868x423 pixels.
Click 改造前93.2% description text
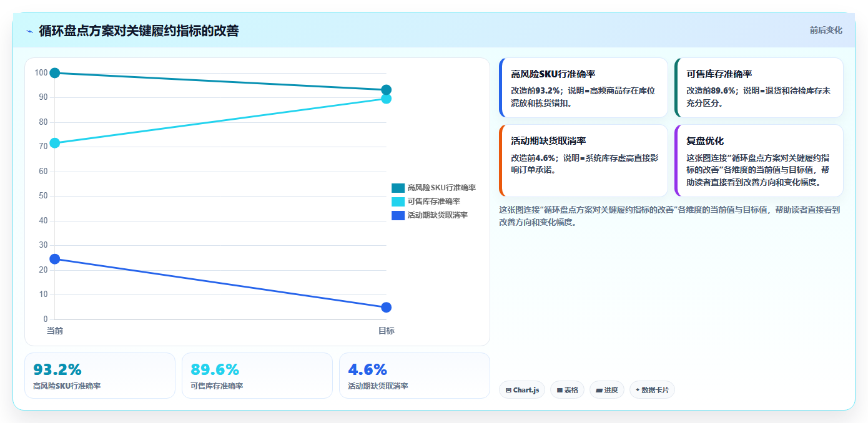coord(583,97)
